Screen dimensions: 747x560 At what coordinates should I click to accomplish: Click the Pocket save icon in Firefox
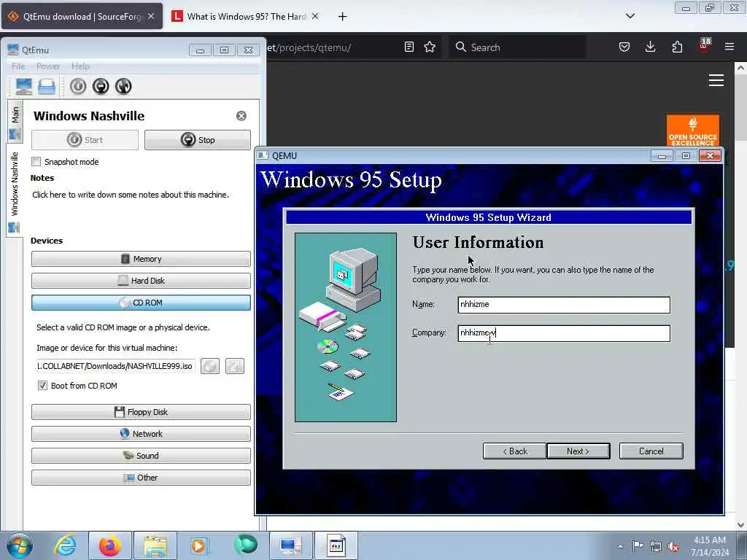pos(624,47)
